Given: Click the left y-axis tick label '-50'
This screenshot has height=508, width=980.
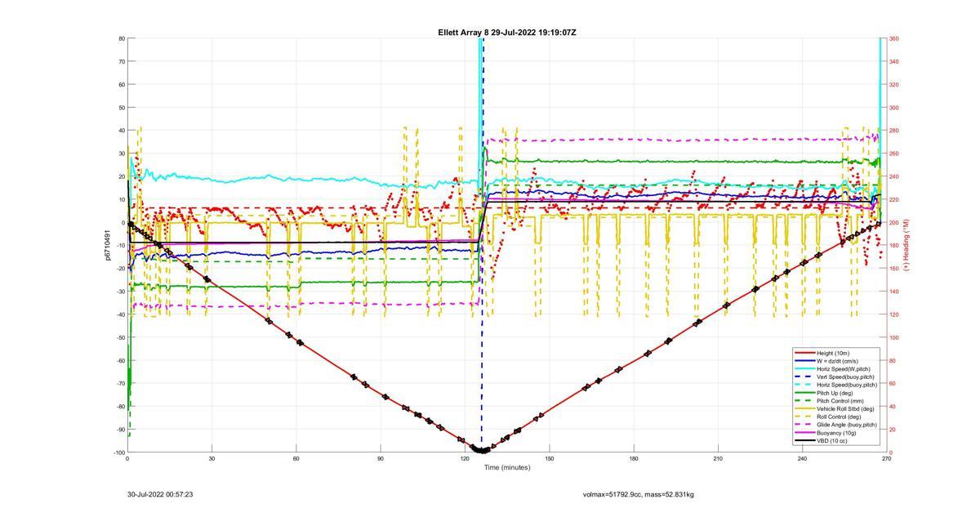Looking at the screenshot, I should (x=121, y=337).
